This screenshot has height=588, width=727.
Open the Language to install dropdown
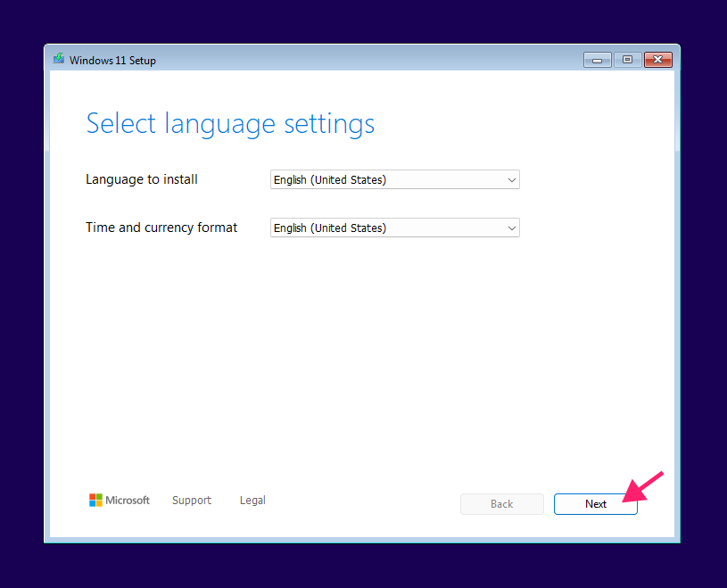[x=395, y=179]
